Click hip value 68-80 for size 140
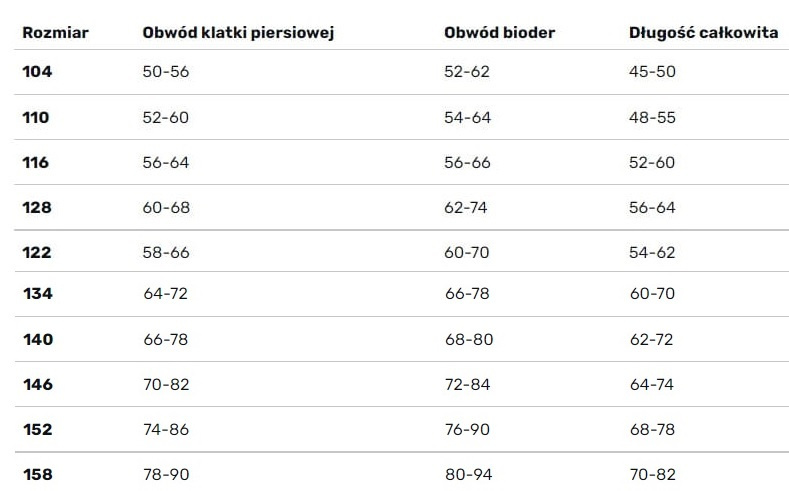 tap(469, 339)
